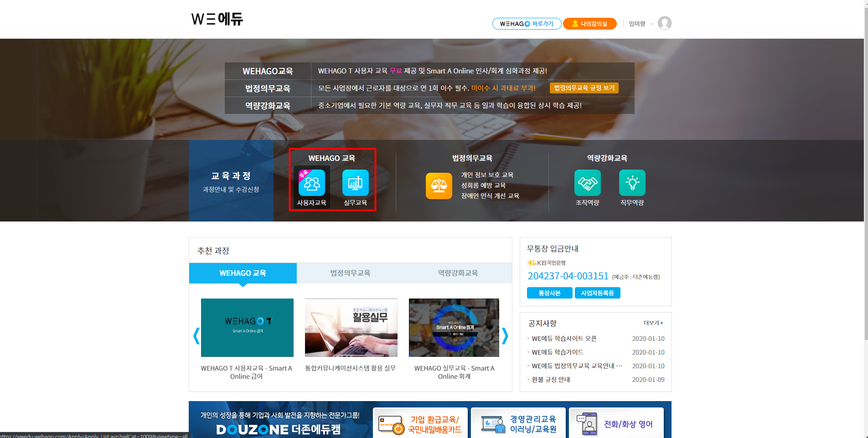Click the 법정의무교육 scales icon
Screen dimensions: 868x438
click(439, 186)
